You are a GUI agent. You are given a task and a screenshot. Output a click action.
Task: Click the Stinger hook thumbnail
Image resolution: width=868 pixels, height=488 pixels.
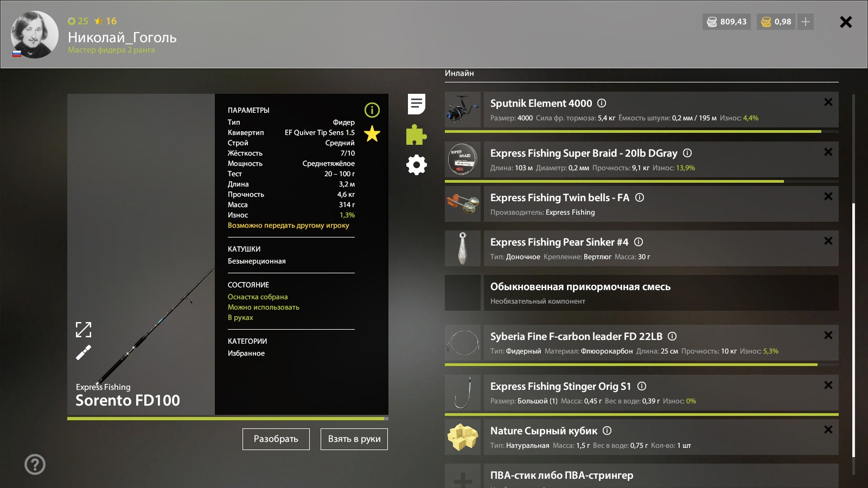(463, 393)
